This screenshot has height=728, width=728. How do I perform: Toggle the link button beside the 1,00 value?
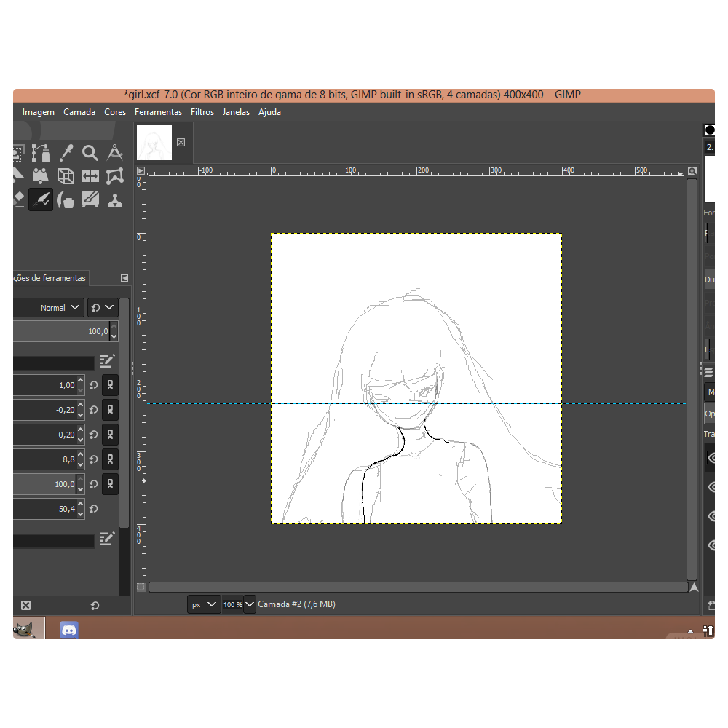(x=110, y=385)
